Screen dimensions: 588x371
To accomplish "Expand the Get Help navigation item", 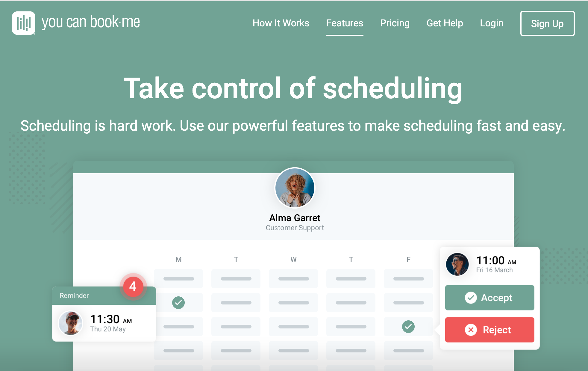I will pos(445,23).
